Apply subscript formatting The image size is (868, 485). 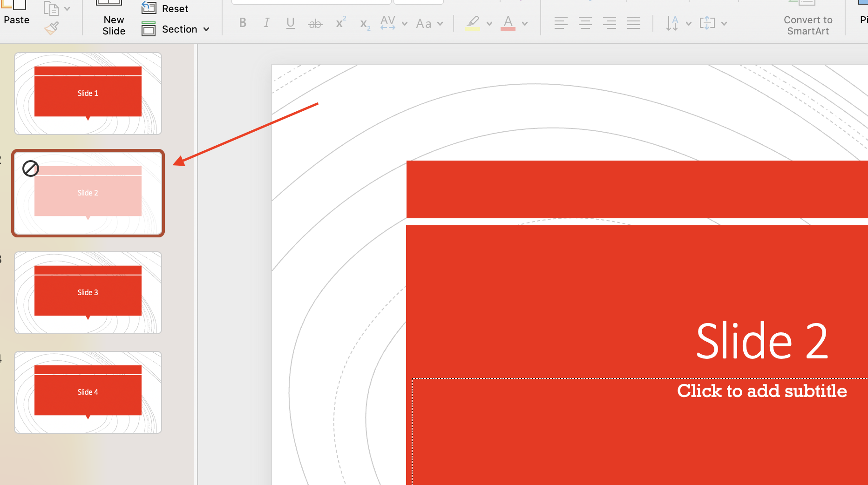[364, 24]
